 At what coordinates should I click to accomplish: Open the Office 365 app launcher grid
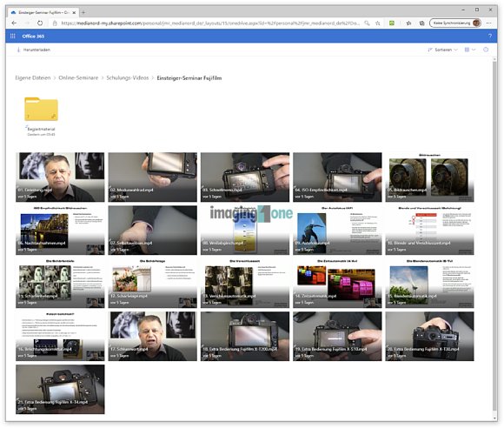(12, 36)
